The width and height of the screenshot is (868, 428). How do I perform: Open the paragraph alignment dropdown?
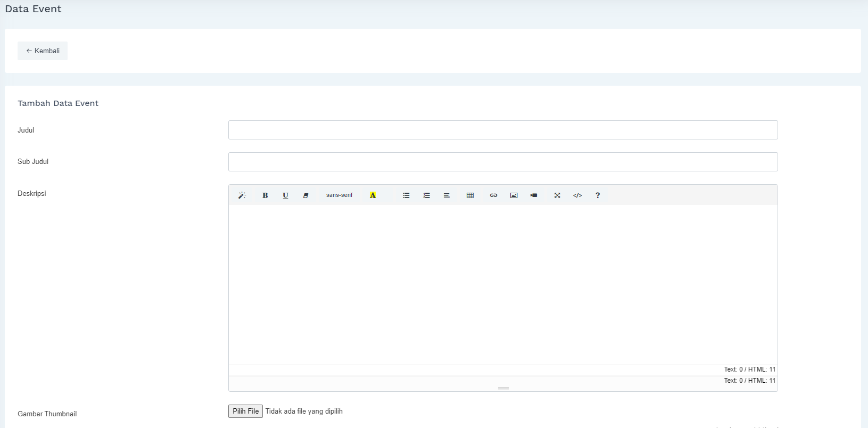click(x=447, y=195)
